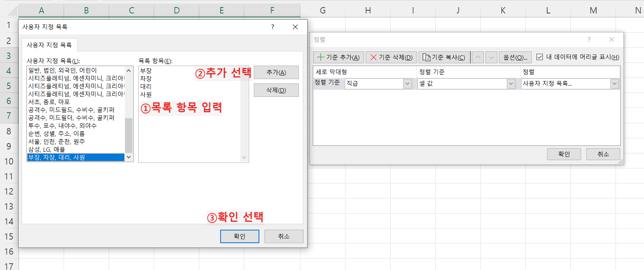Click the custom list scrollbar up arrow
This screenshot has height=270, width=644.
[128, 70]
